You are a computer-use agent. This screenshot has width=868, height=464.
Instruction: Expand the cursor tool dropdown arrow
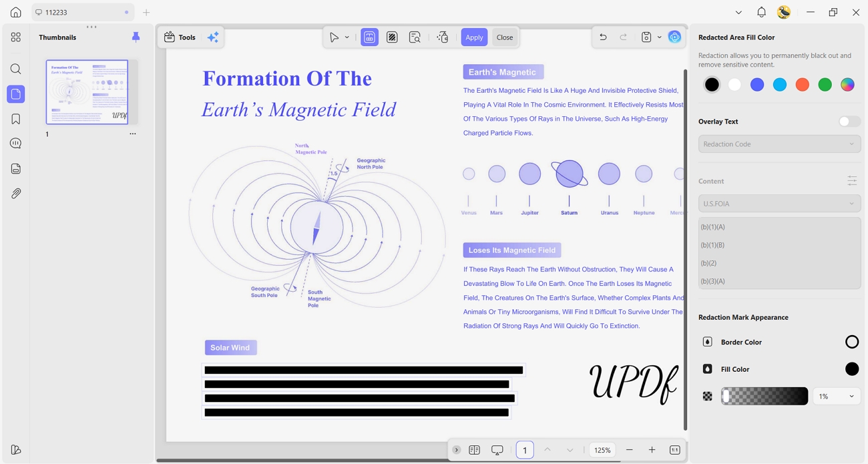[347, 37]
